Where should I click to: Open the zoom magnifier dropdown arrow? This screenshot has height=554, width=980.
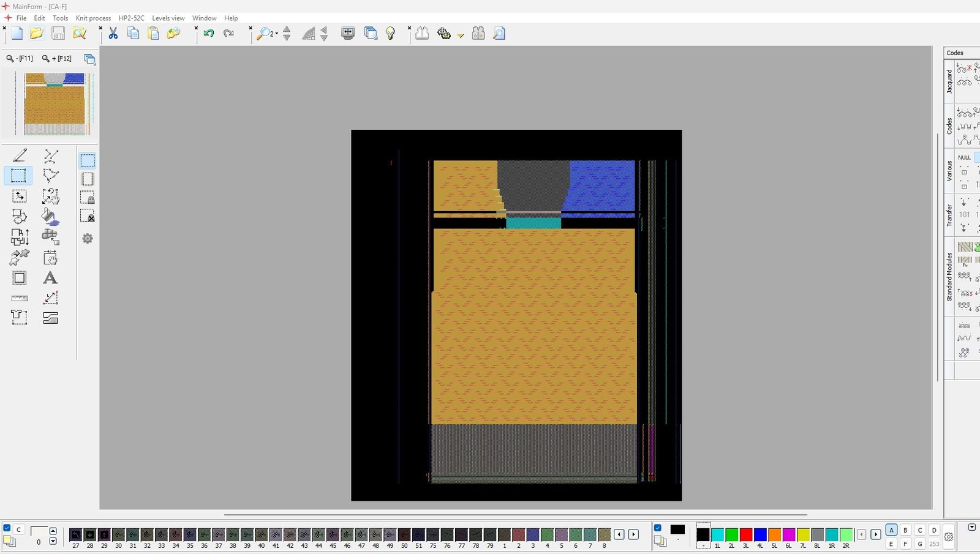(x=277, y=34)
